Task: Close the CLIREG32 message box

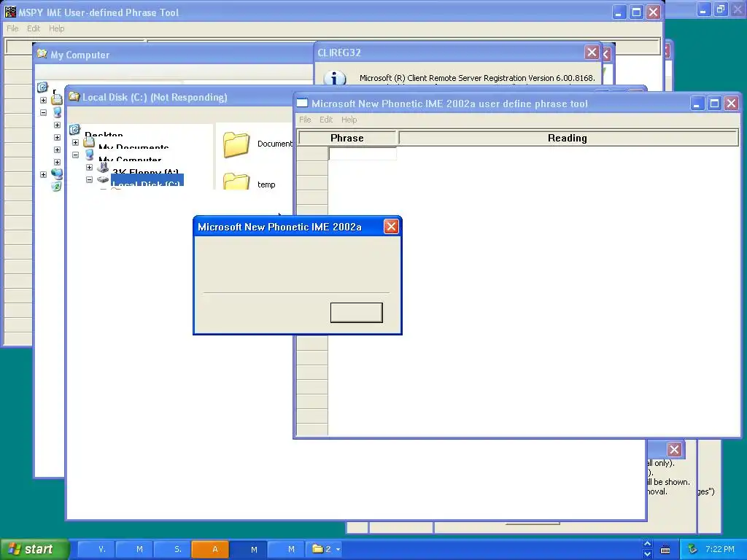Action: [592, 52]
